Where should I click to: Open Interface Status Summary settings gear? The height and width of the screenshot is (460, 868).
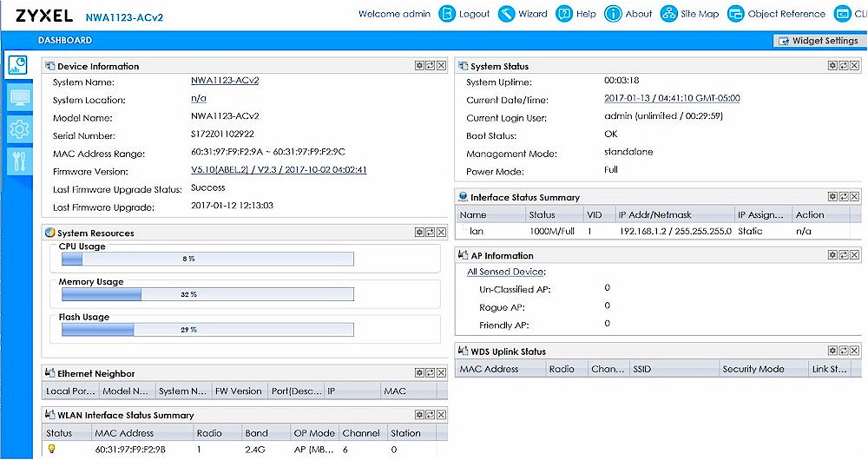point(832,196)
